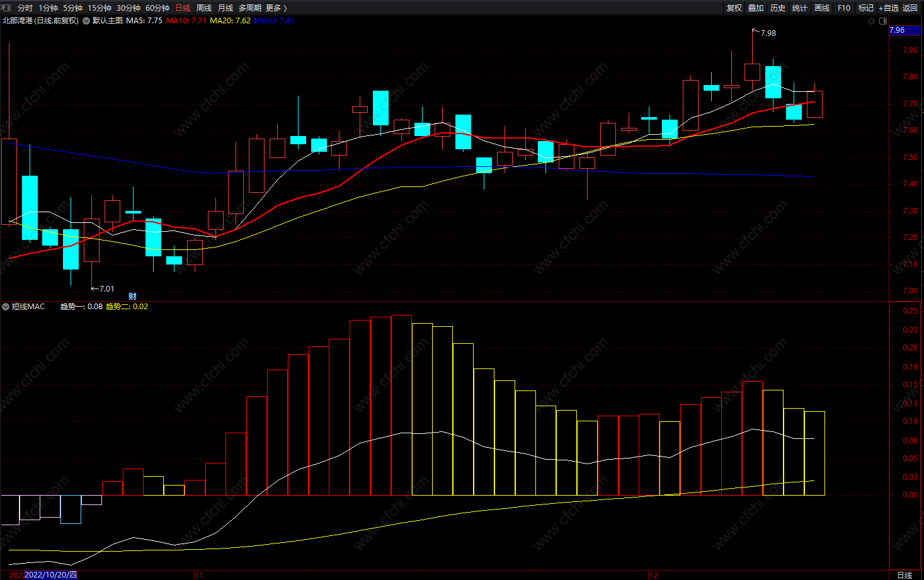The height and width of the screenshot is (580, 924).
Task: Click the 标记 mark button
Action: tap(866, 8)
